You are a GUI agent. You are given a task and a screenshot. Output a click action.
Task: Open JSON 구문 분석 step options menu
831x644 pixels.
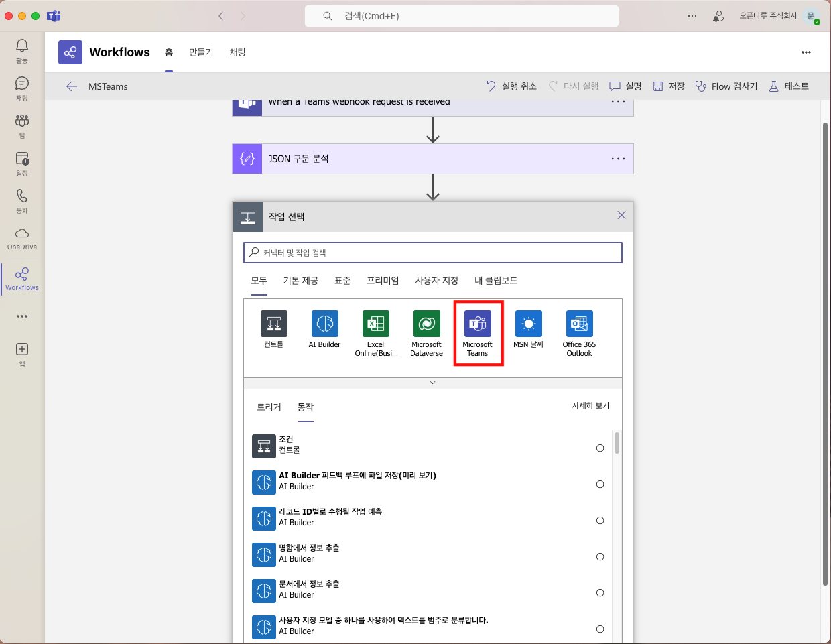618,159
